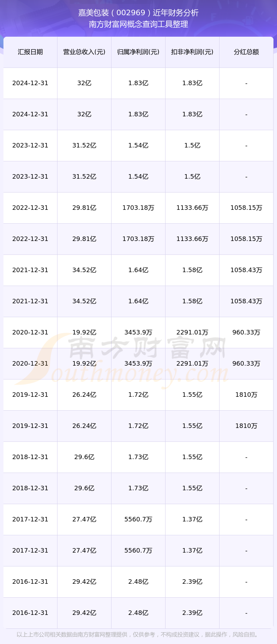Click the second 2019-12-31 date cell
Screen dimensions: 277x644
pos(30,426)
